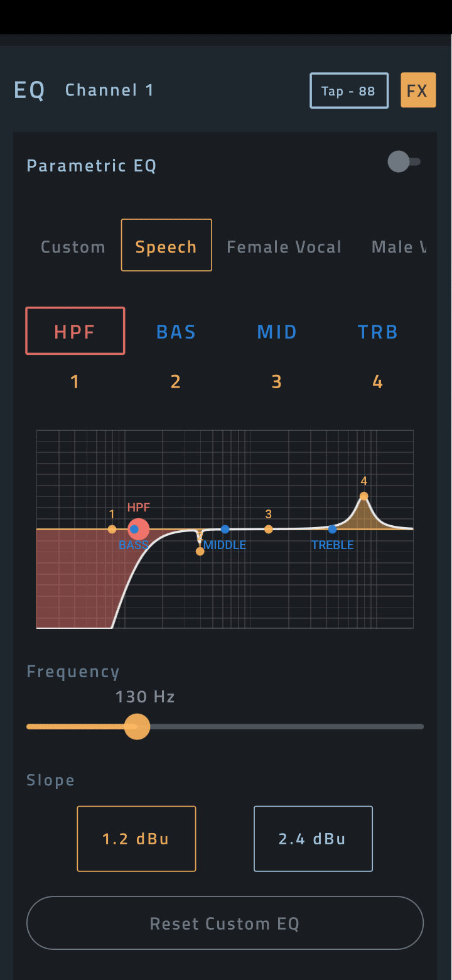Open the FX panel button

(x=418, y=90)
